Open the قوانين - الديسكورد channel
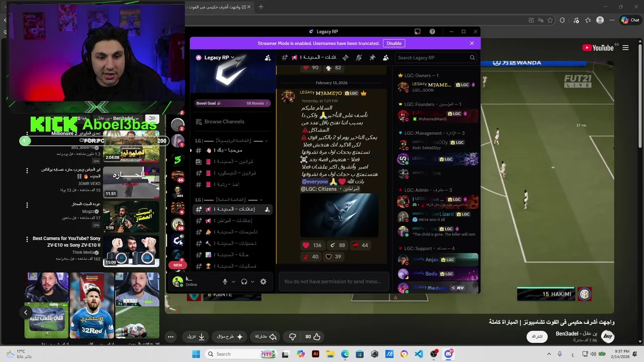This screenshot has width=644, height=362. [232, 173]
